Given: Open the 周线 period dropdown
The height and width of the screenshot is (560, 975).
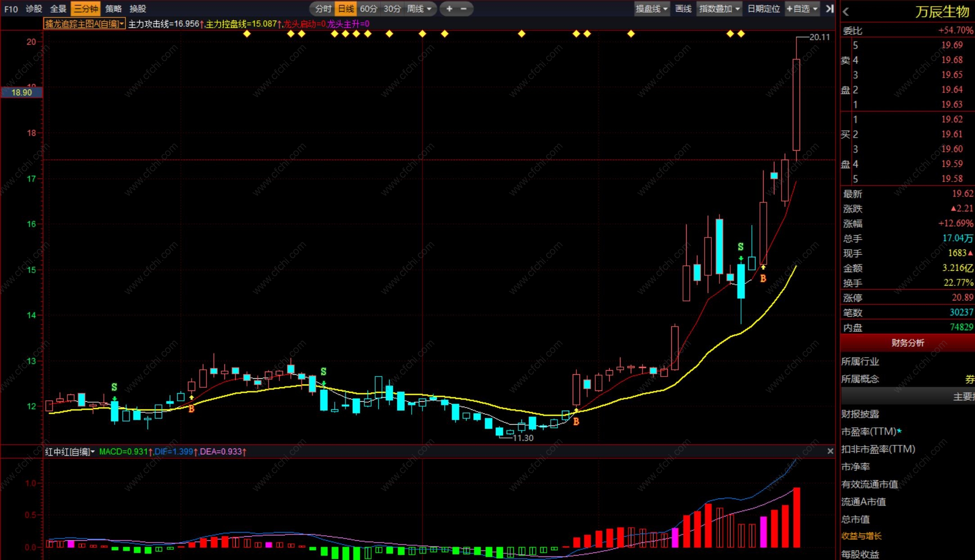Looking at the screenshot, I should pos(419,9).
